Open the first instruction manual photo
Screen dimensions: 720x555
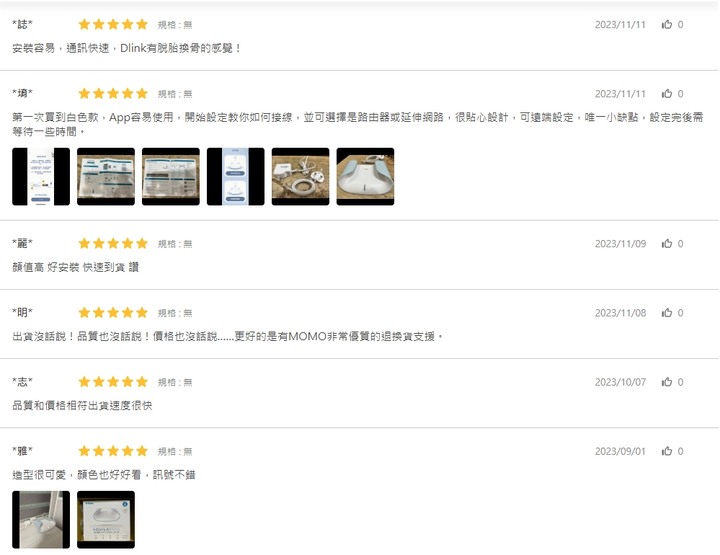click(106, 176)
